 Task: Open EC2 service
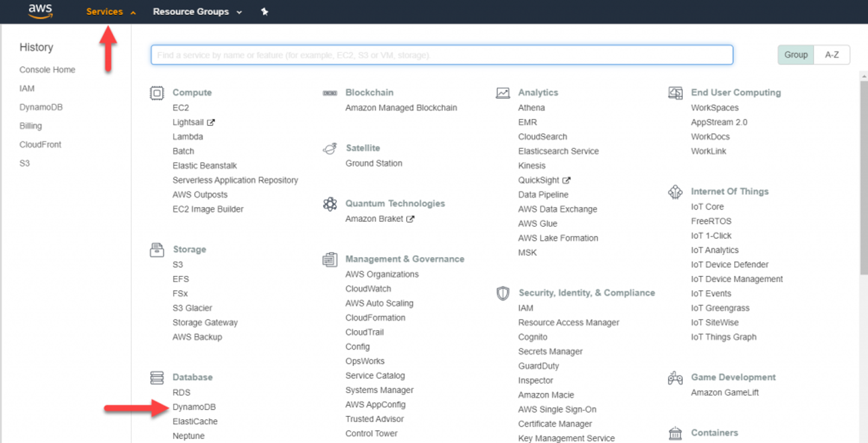pos(181,108)
